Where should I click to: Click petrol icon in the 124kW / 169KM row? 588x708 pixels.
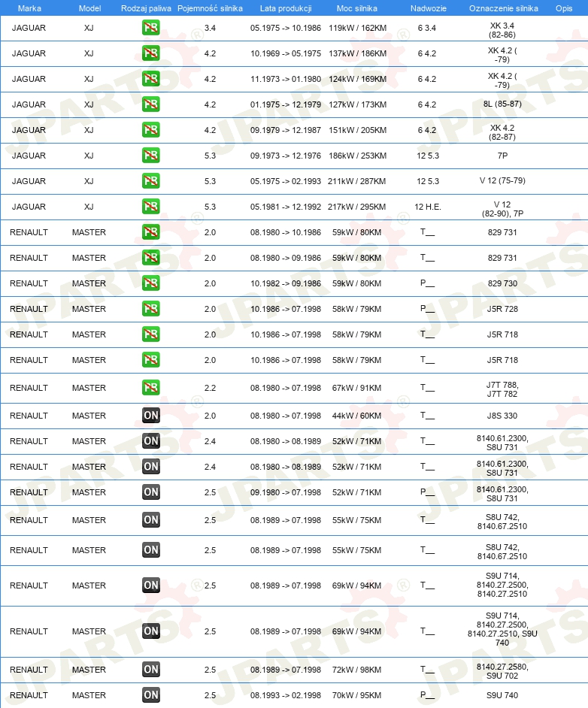coord(151,79)
